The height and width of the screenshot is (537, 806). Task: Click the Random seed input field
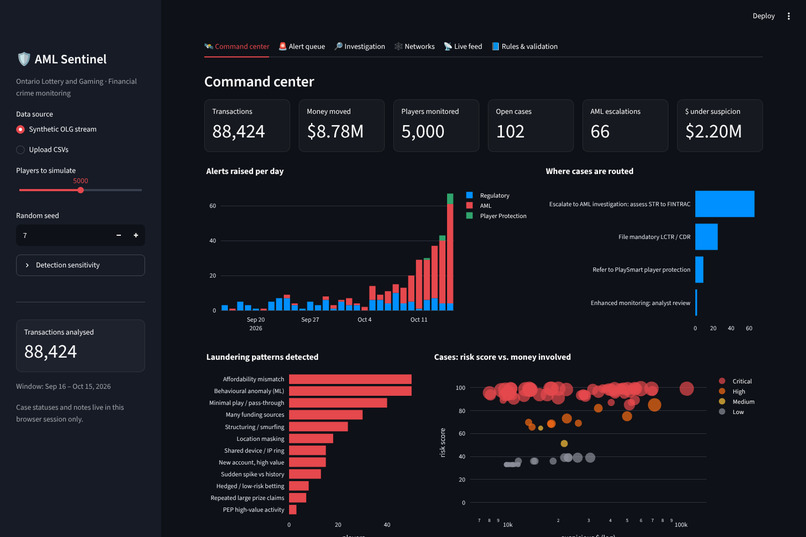pos(63,235)
